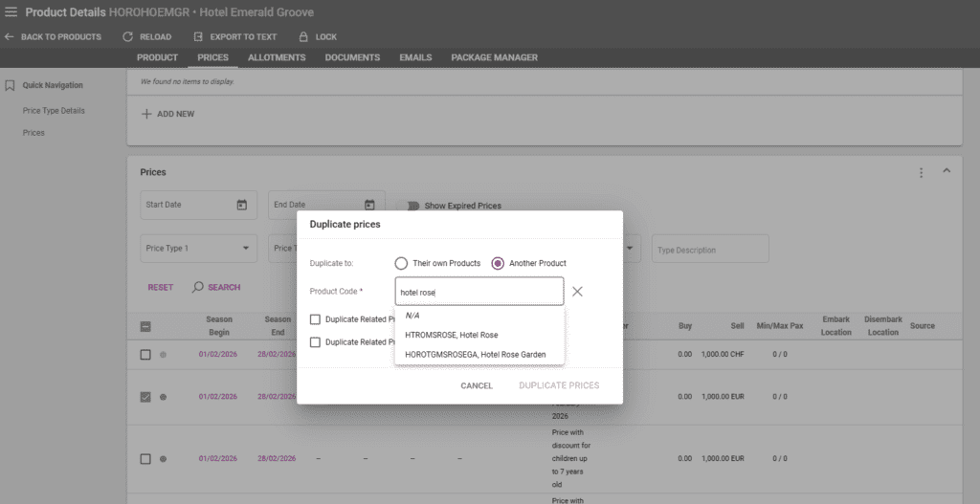The image size is (980, 504).
Task: Switch to the Allotments tab
Action: 277,57
